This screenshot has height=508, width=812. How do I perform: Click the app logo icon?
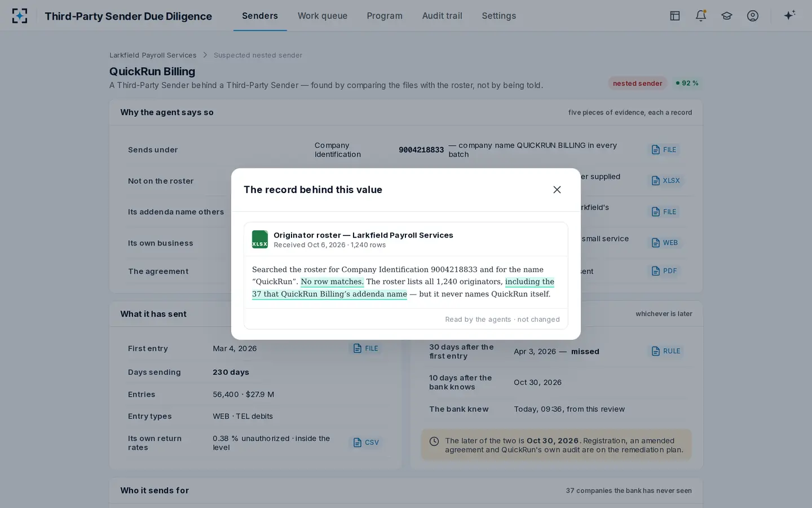coord(20,16)
